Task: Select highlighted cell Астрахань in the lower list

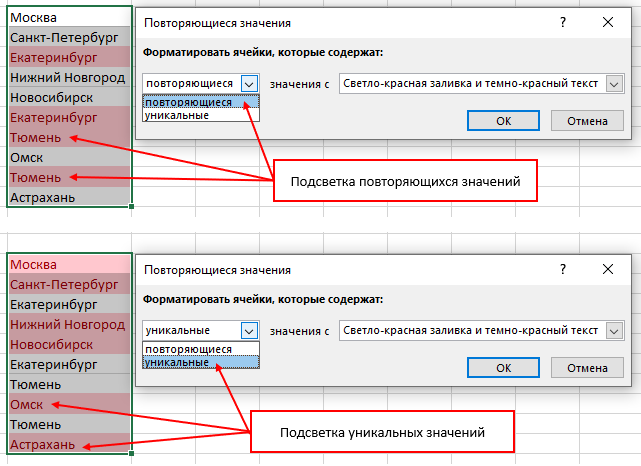Action: click(x=69, y=444)
